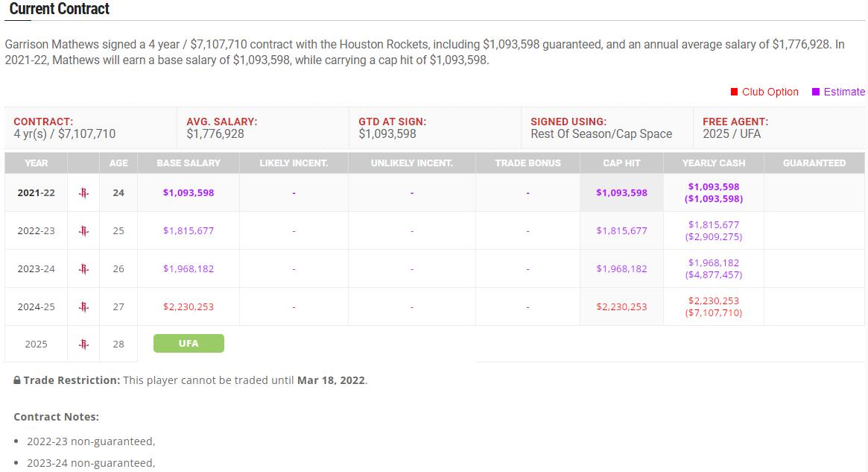
Task: Click the 2023-24 base salary $1,968,182
Action: tap(189, 268)
